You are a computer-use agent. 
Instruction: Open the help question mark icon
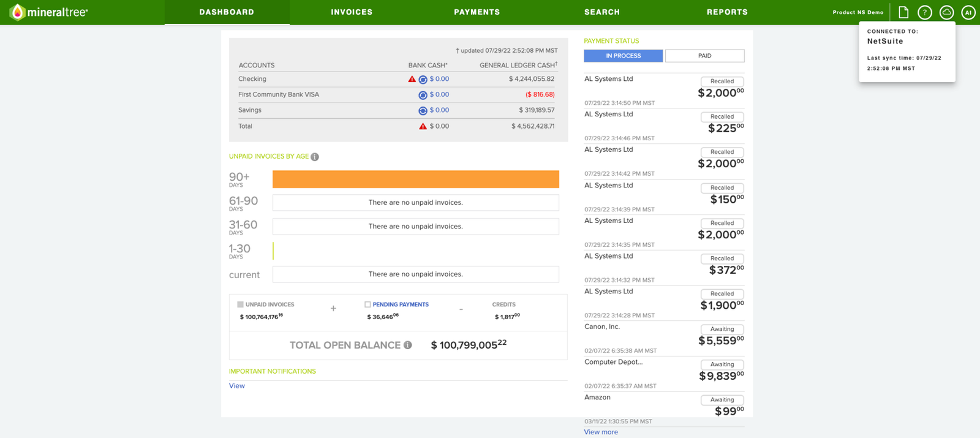[x=925, y=12]
